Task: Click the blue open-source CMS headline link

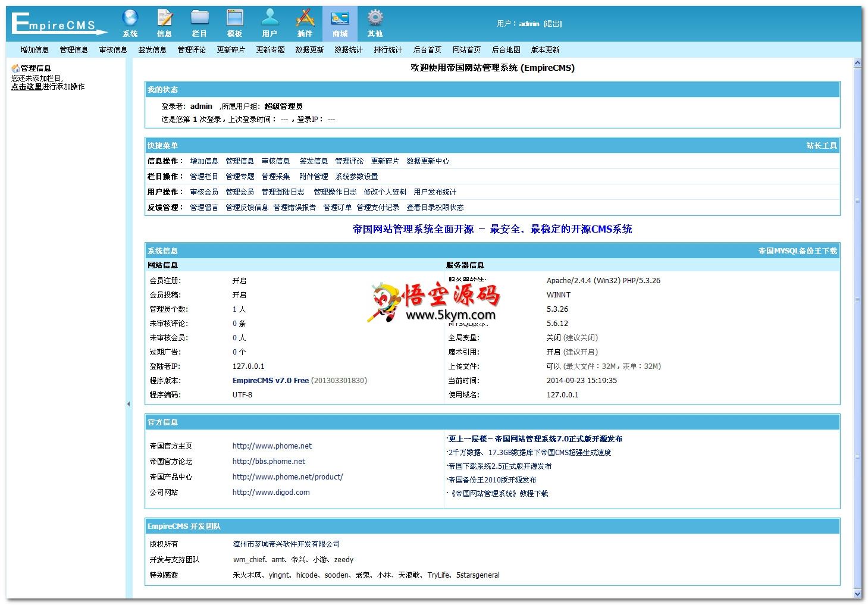Action: tap(492, 229)
